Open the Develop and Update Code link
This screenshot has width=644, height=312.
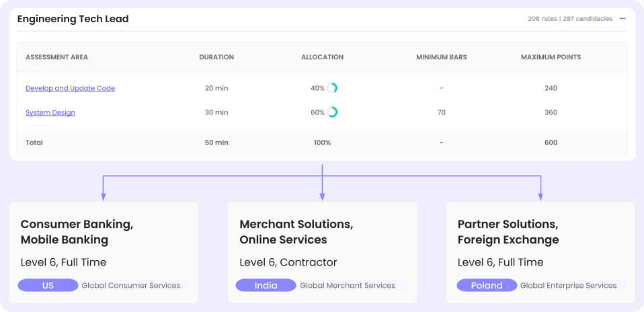click(70, 88)
